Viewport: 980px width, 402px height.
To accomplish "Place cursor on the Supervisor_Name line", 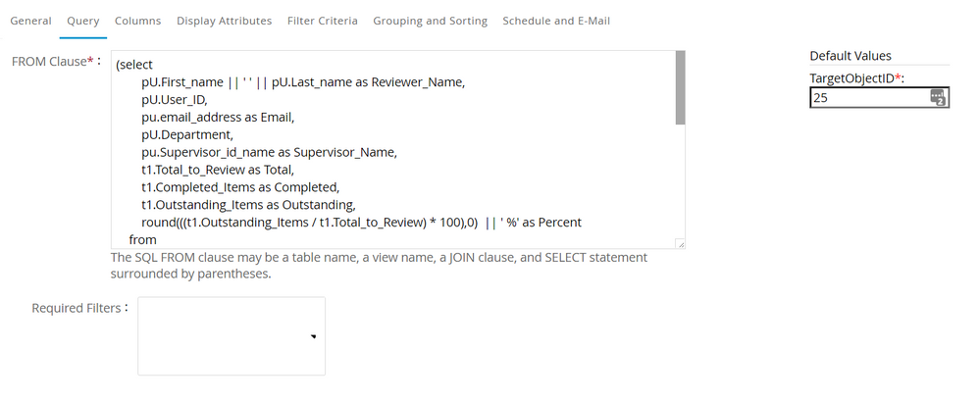I will tap(269, 152).
